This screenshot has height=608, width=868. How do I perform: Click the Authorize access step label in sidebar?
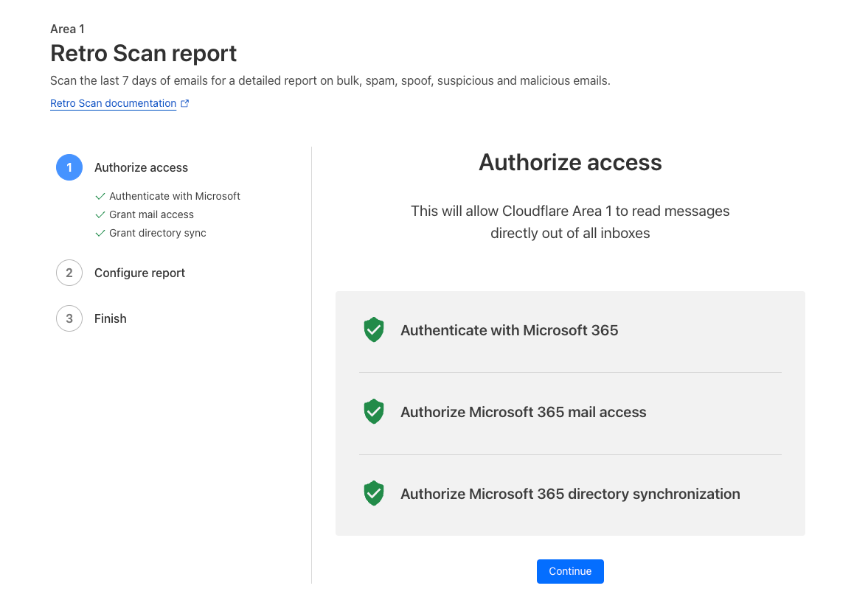(141, 167)
